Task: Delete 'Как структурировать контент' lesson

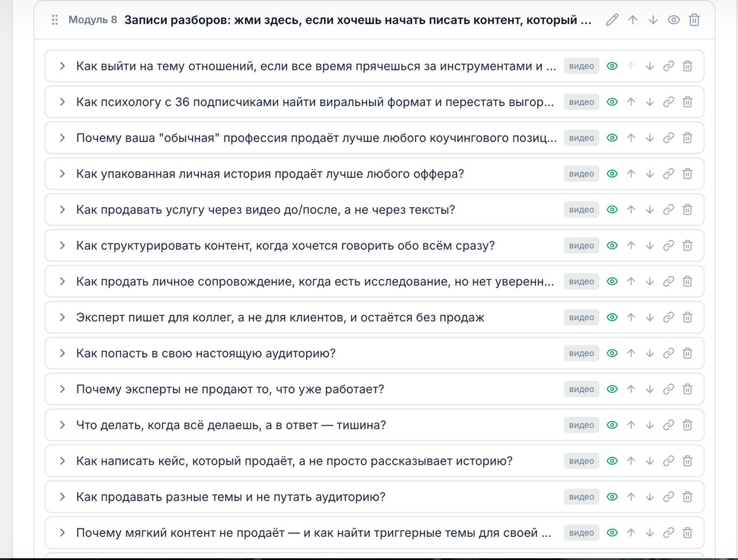Action: 687,246
